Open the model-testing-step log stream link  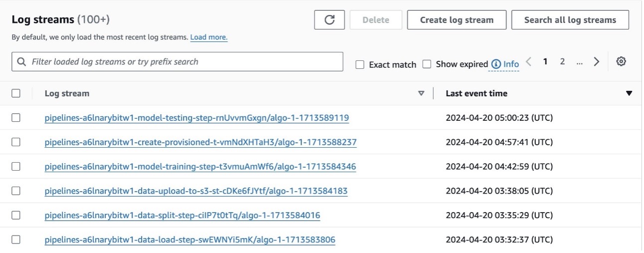[197, 118]
